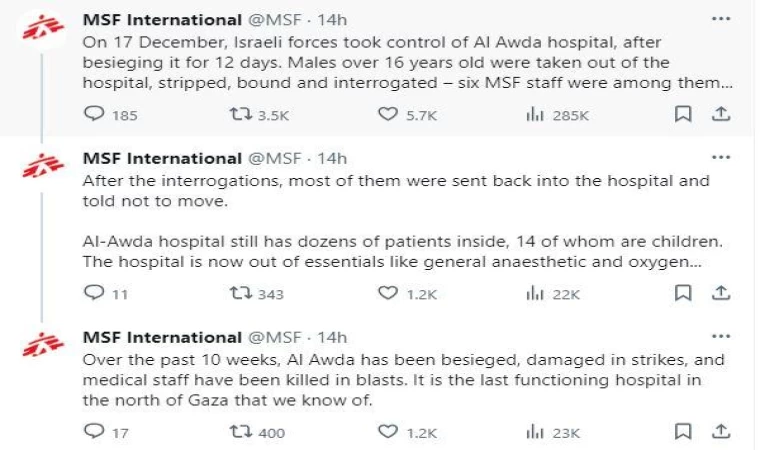
Task: Open more options on third tweet
Action: [719, 336]
